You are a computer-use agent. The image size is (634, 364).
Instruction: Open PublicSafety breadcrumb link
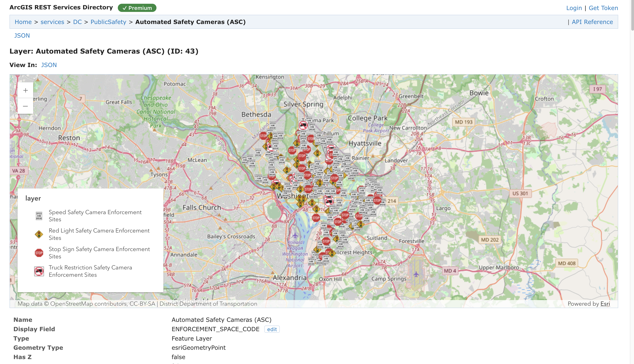pyautogui.click(x=108, y=22)
